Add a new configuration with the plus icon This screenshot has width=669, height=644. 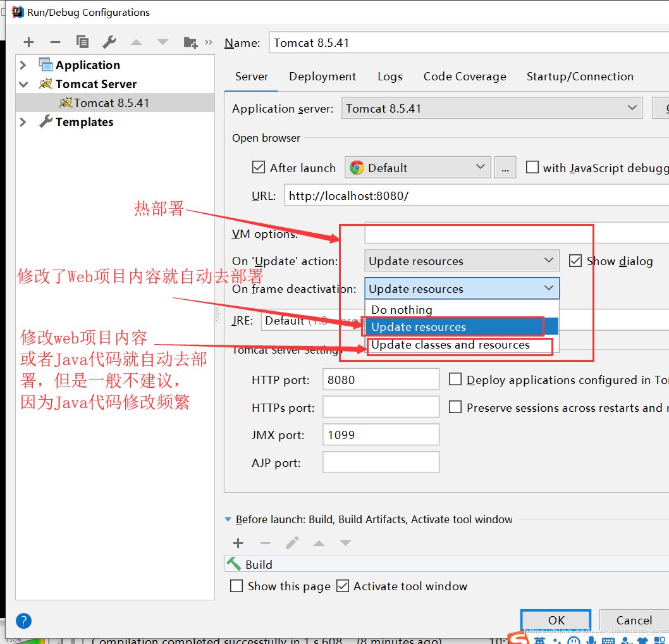click(x=28, y=42)
